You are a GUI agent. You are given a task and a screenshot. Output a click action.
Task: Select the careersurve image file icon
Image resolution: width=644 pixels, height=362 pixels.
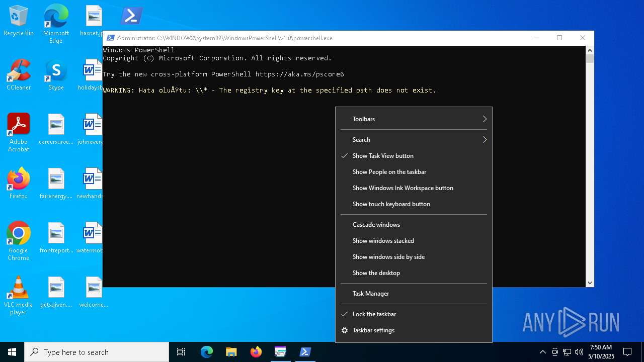[56, 130]
